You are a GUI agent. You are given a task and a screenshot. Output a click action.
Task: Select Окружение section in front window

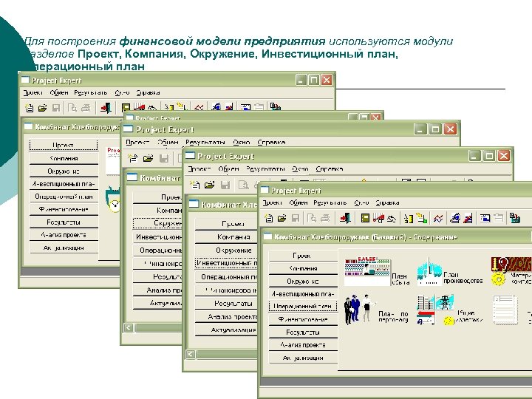[x=303, y=282]
